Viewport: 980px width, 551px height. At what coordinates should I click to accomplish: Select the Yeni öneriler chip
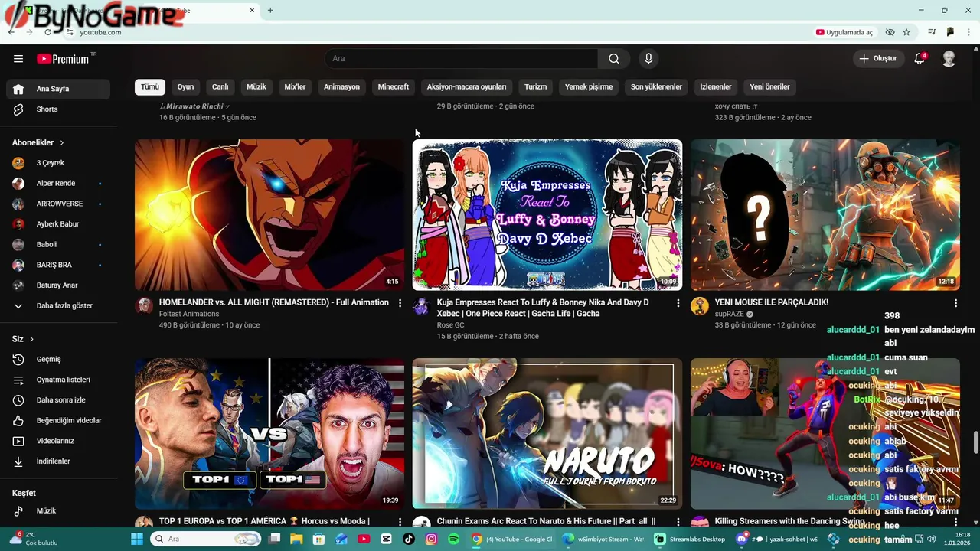(769, 87)
